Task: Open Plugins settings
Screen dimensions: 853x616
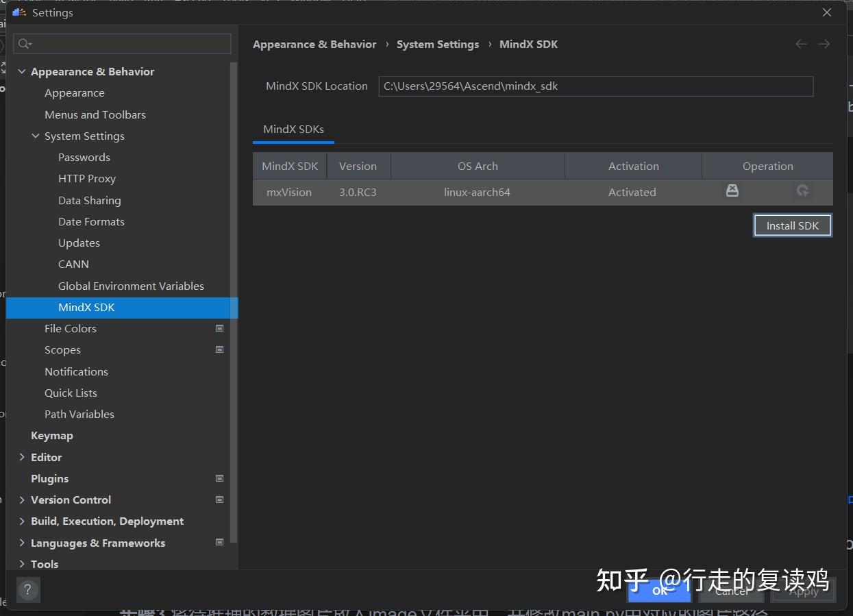Action: [50, 478]
